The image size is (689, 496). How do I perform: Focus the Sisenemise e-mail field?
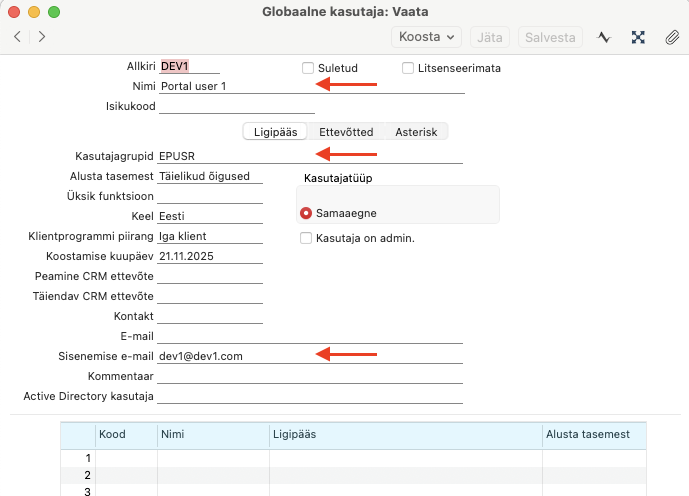[x=310, y=355]
